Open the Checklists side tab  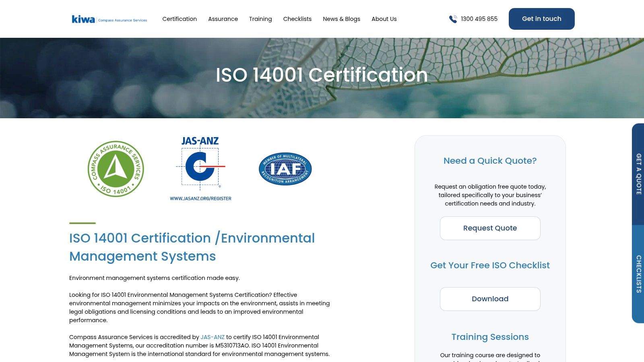(638, 274)
